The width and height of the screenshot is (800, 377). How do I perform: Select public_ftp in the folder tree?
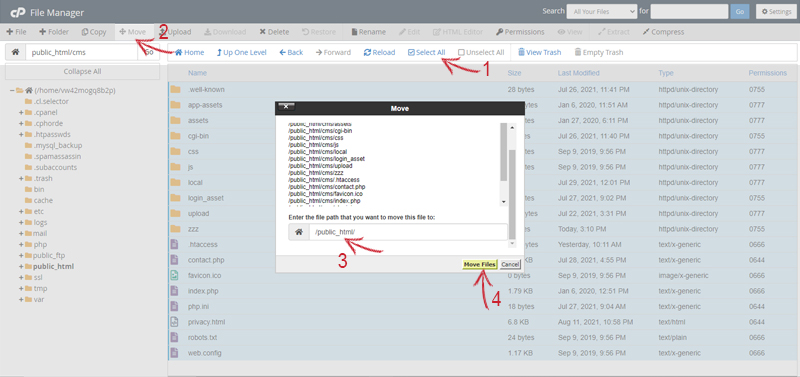click(49, 255)
